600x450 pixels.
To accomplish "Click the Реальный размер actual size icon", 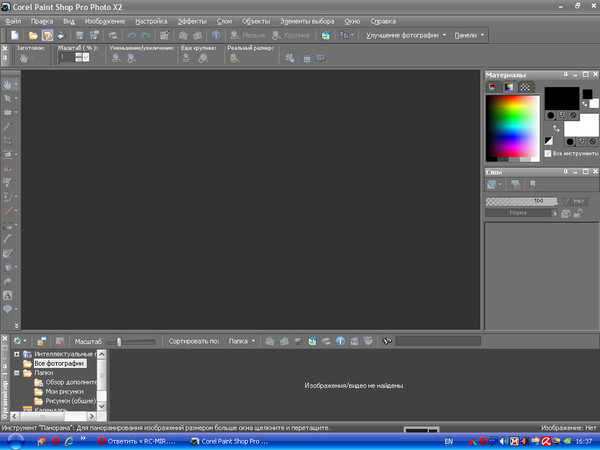I will (234, 58).
